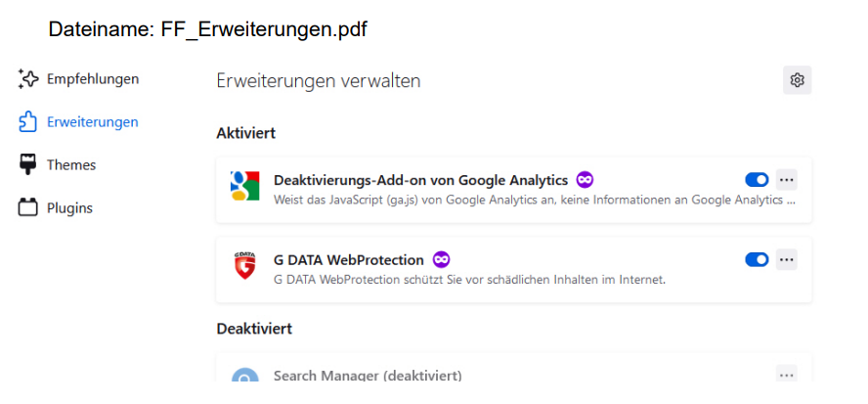Open the three-dot menu for Google Analytics add-on
This screenshot has height=404, width=868.
pos(787,180)
